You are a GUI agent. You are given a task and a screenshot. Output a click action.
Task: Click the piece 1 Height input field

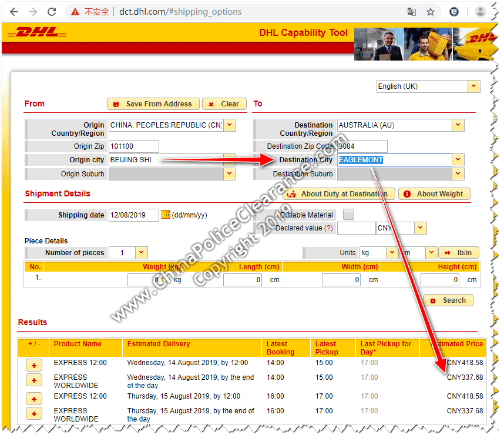(x=440, y=280)
